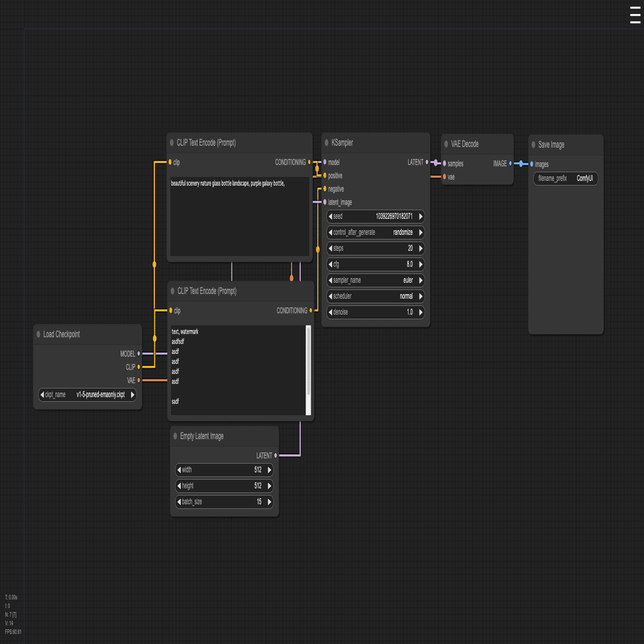Viewport: 644px width, 644px height.
Task: Increase the width value with right arrow
Action: 269,470
